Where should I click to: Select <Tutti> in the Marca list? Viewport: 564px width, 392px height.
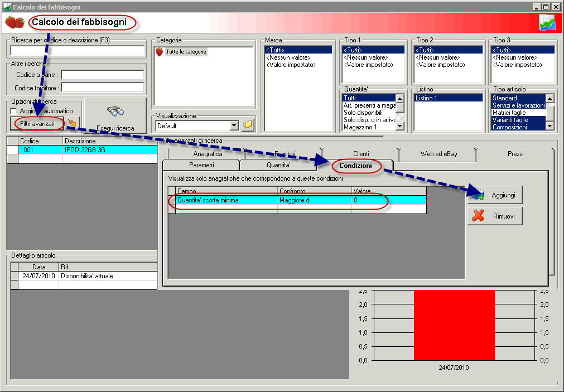pyautogui.click(x=298, y=50)
